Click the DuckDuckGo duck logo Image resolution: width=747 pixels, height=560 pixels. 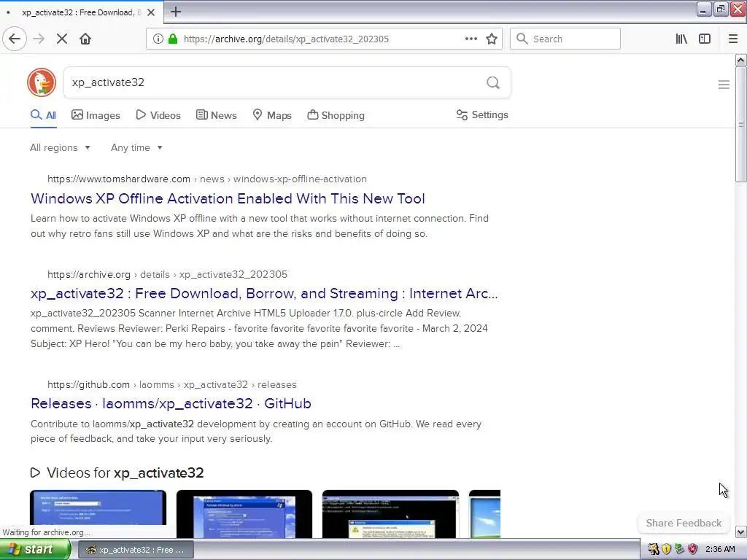point(42,82)
